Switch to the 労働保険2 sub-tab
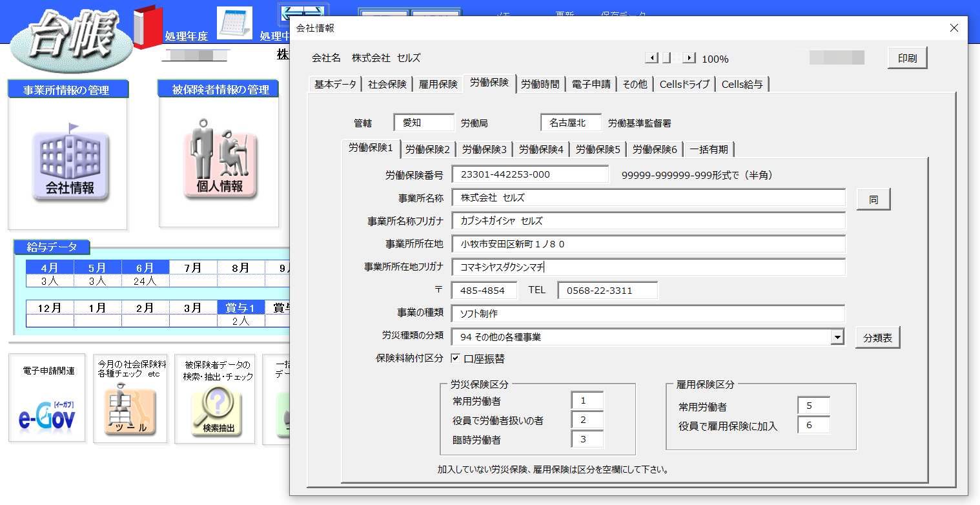 click(427, 150)
